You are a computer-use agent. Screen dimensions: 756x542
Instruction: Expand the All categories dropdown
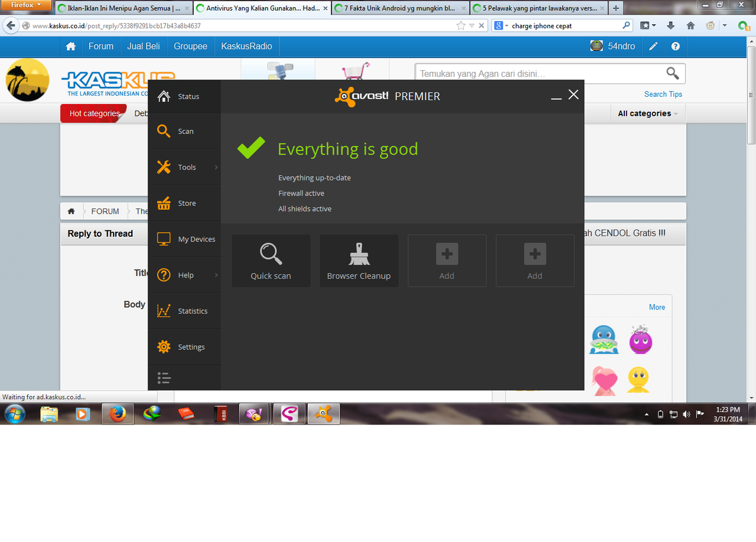point(648,113)
